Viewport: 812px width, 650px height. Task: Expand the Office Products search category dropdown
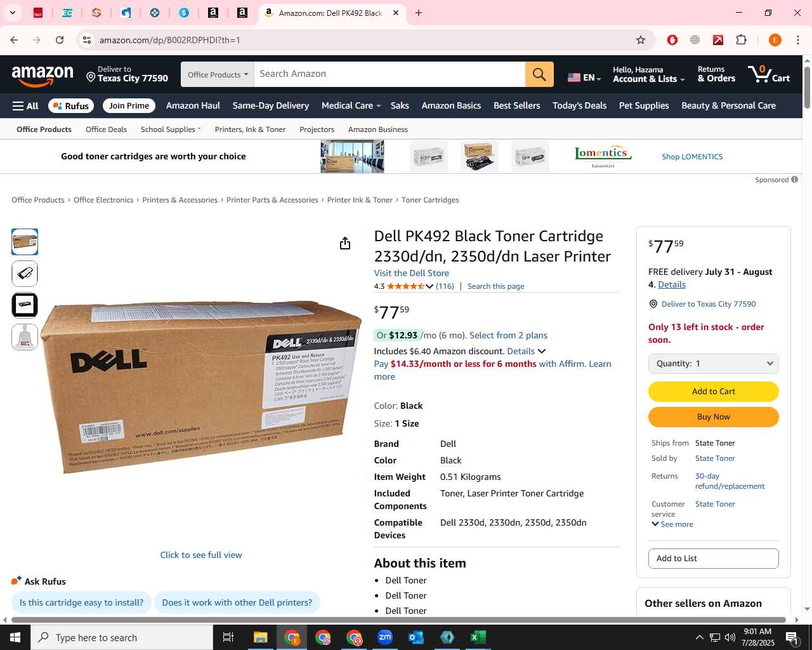218,74
